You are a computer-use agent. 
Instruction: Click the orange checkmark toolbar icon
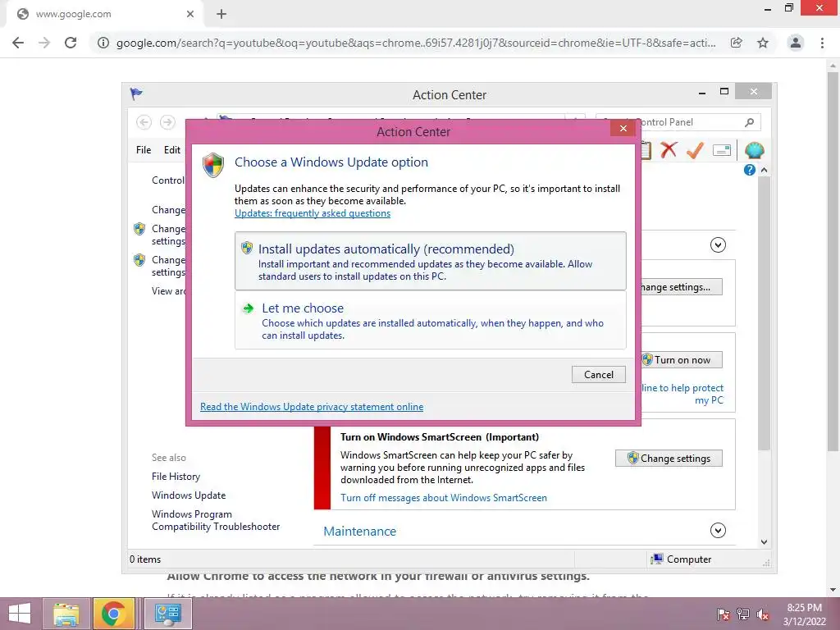(695, 150)
